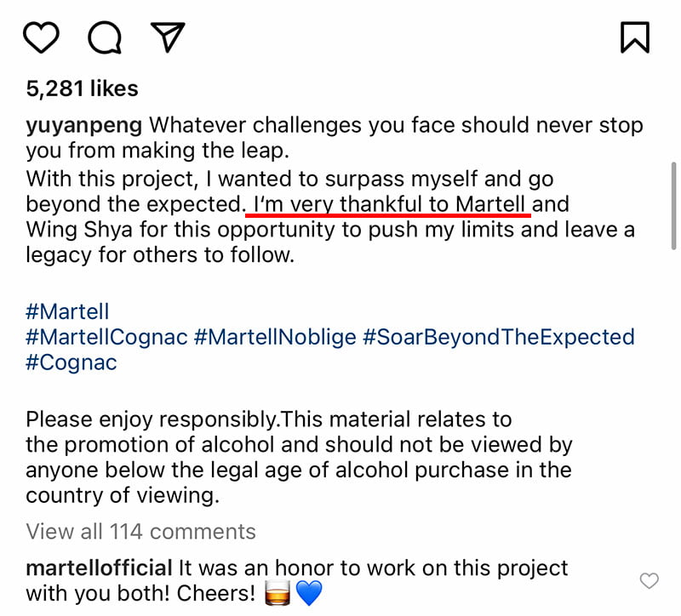This screenshot has width=681, height=616.
Task: Click the 'Wing Shya' mention in caption
Action: 79,230
